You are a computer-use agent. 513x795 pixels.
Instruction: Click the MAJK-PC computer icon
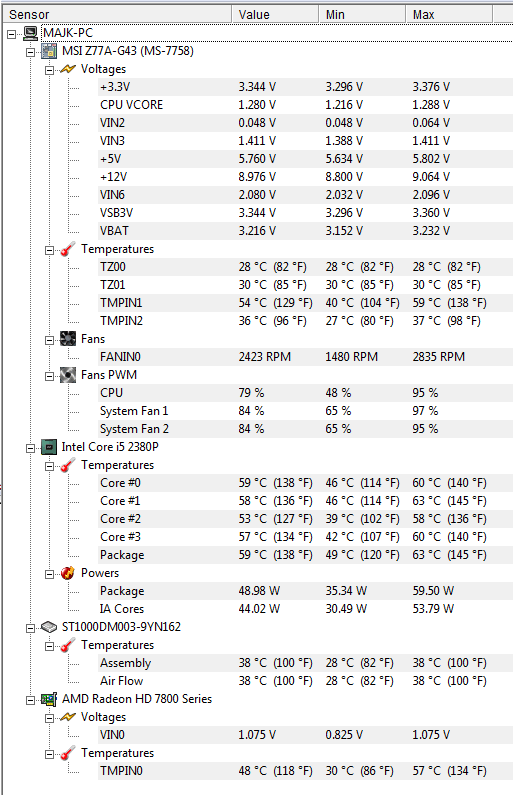pos(30,33)
